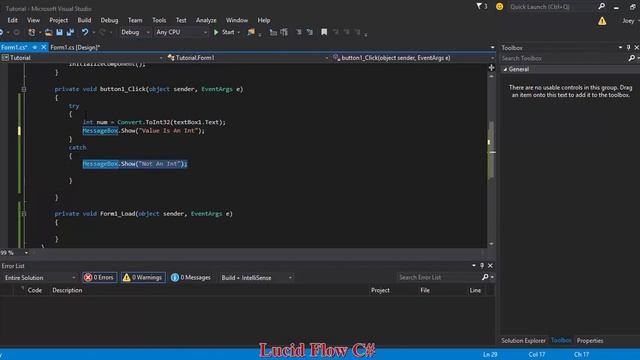Focus the Search Error List input field

439,278
